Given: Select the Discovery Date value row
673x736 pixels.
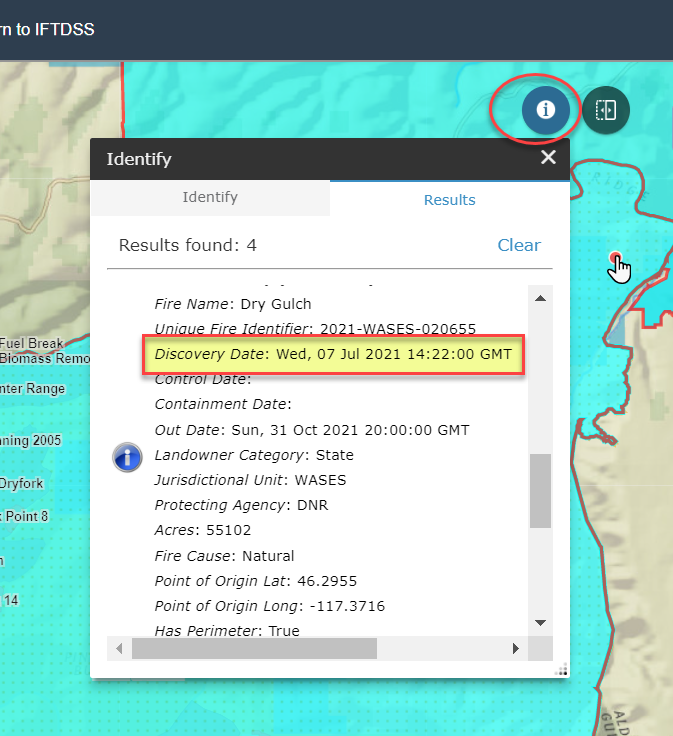Looking at the screenshot, I should point(333,354).
